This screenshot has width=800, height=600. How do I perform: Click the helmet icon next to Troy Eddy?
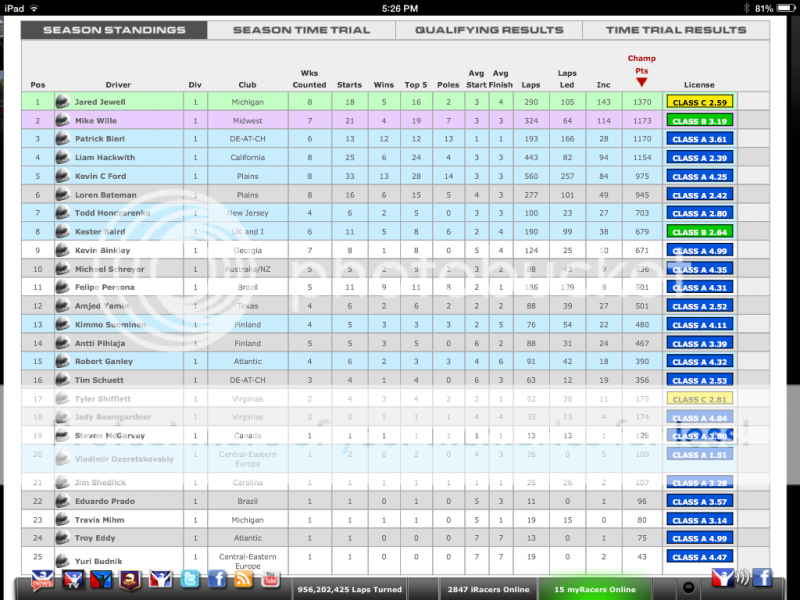click(x=62, y=538)
